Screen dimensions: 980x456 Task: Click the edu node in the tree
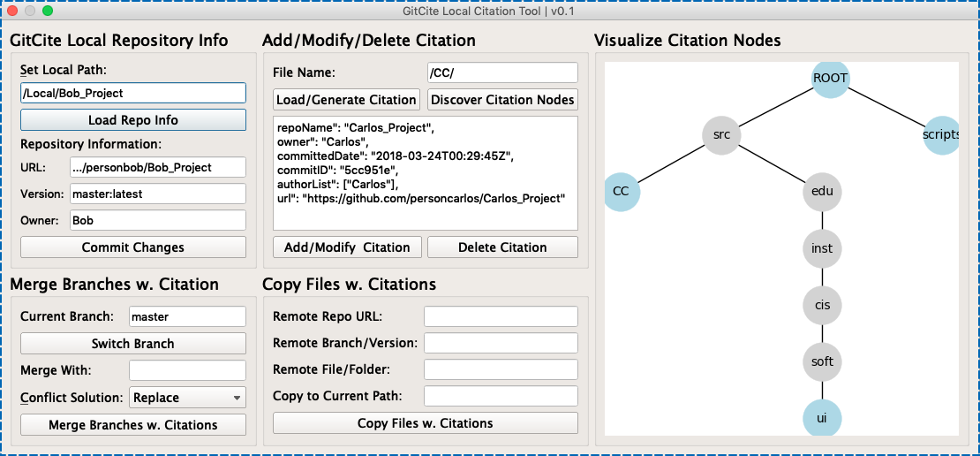pyautogui.click(x=822, y=192)
